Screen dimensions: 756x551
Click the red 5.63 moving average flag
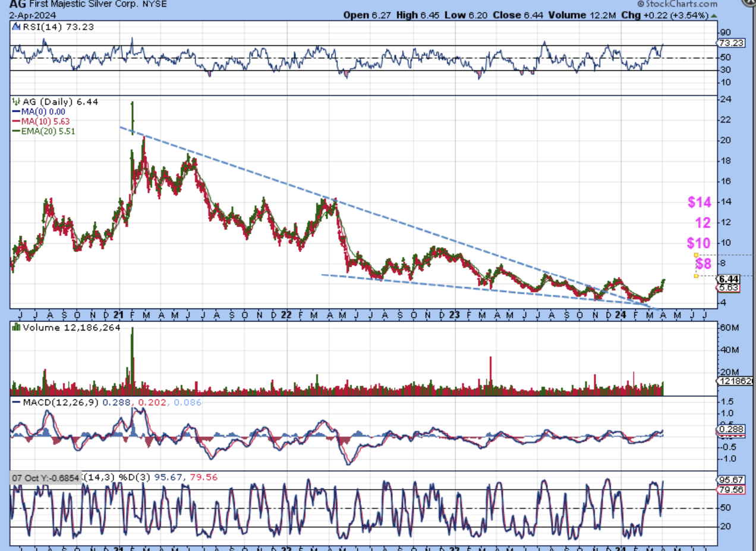pos(729,287)
